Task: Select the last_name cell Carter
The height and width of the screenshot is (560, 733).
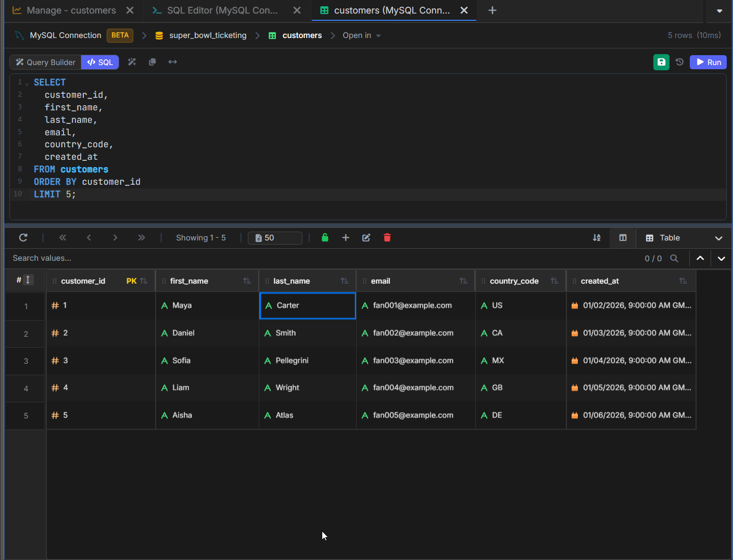Action: point(308,306)
